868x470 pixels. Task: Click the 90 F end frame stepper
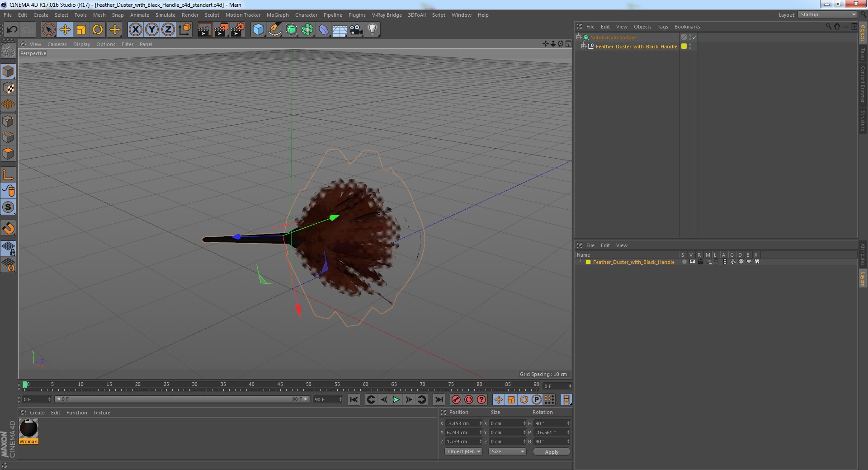(340, 399)
